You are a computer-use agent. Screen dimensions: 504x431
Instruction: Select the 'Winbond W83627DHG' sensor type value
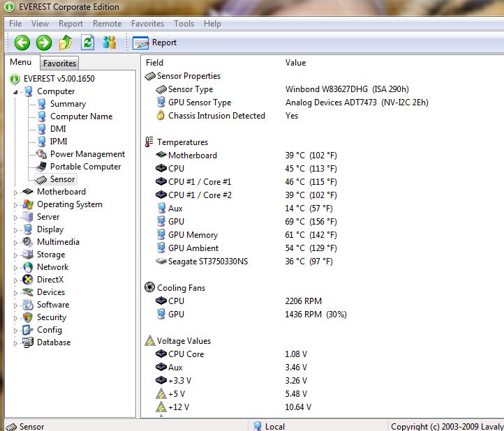(347, 89)
